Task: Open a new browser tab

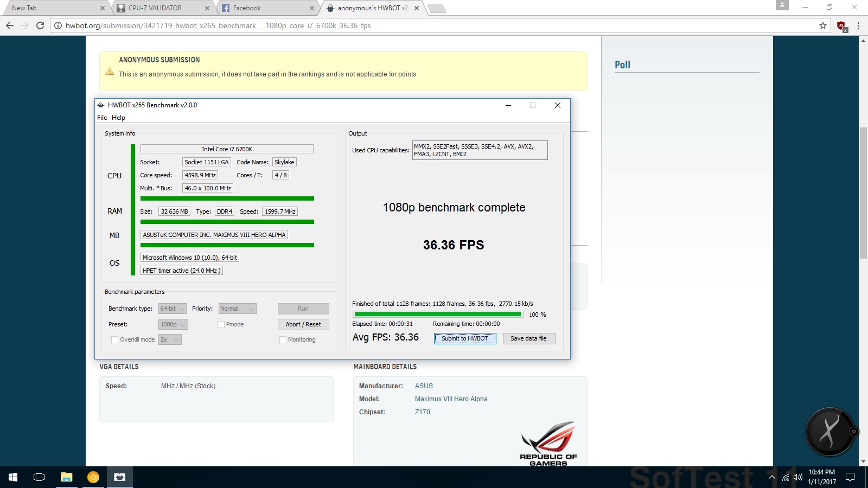Action: click(x=436, y=8)
